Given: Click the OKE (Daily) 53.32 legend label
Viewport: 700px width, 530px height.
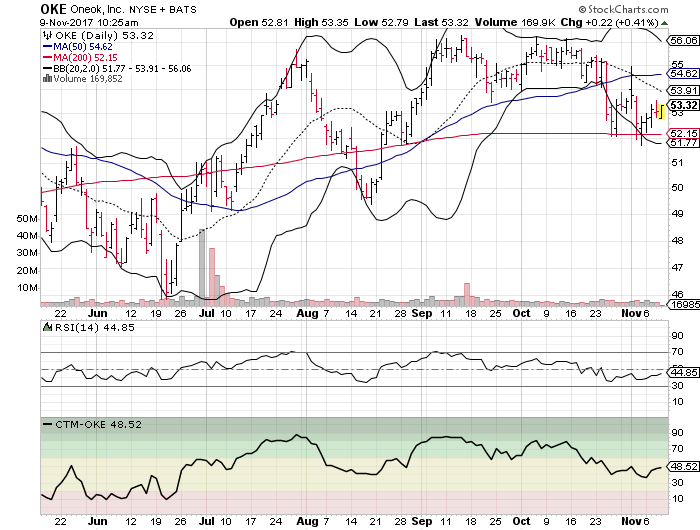Looking at the screenshot, I should (x=104, y=36).
